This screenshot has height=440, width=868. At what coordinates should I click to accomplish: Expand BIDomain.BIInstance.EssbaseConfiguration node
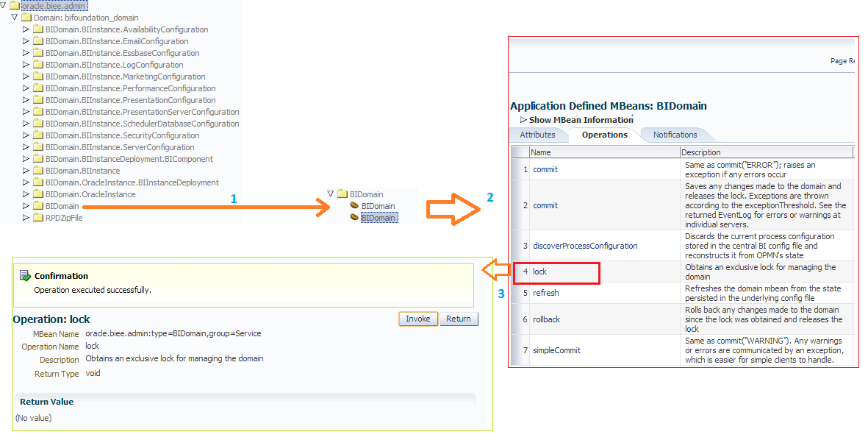(x=26, y=53)
